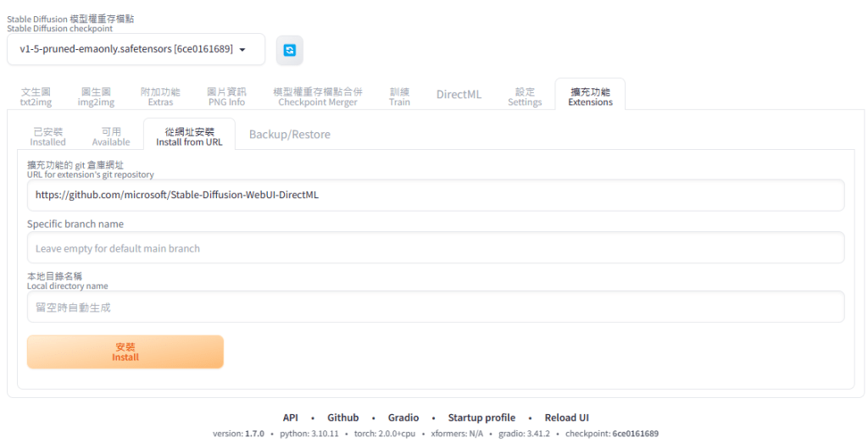Go to the Settings tab
The width and height of the screenshot is (868, 448).
pos(525,97)
